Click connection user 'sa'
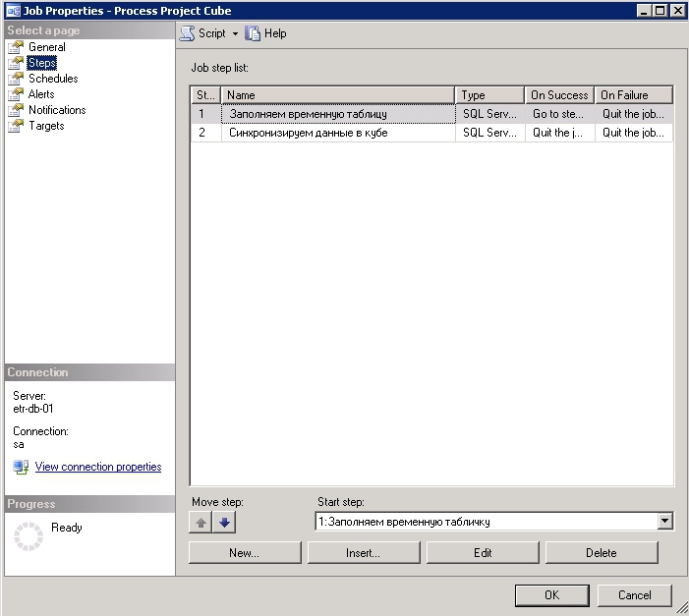 pyautogui.click(x=19, y=445)
